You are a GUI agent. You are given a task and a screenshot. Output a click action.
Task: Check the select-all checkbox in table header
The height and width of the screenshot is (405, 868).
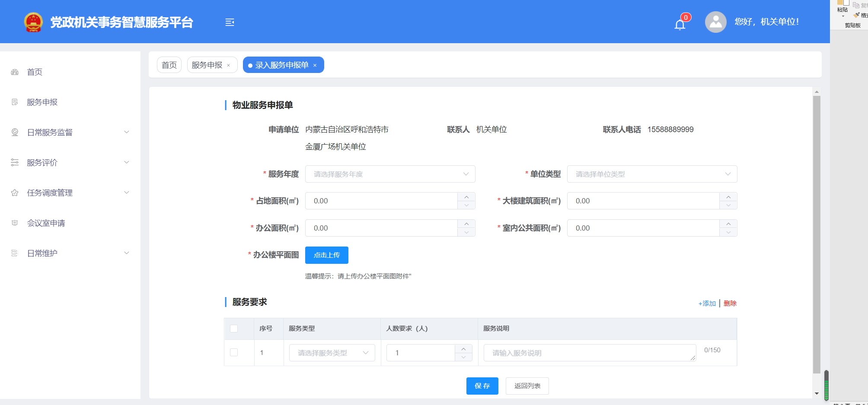234,329
